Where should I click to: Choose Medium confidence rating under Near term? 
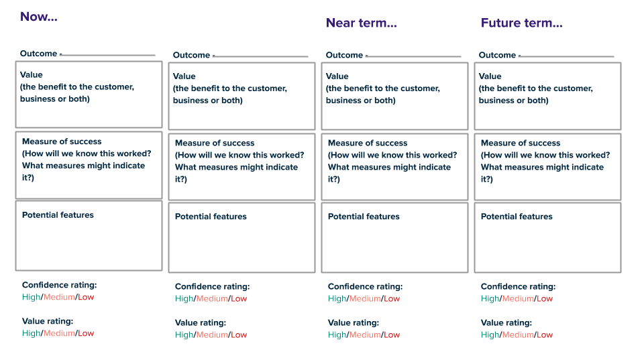(366, 298)
